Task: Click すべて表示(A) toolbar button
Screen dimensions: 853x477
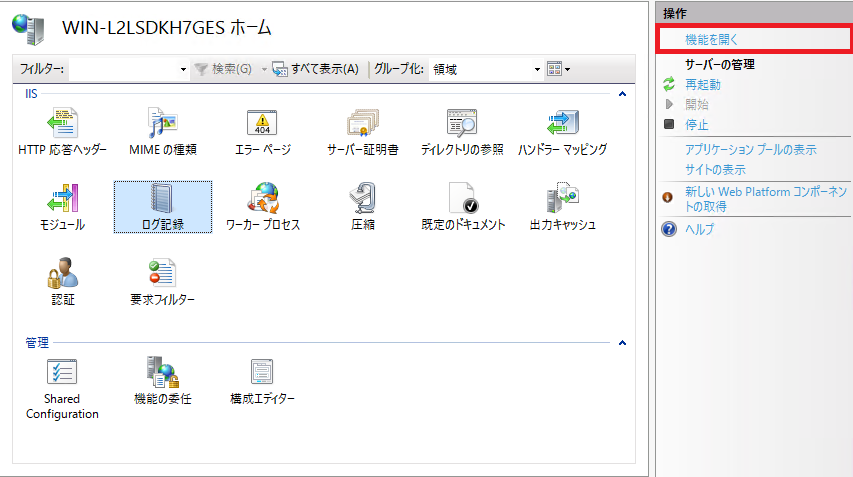Action: click(x=316, y=69)
